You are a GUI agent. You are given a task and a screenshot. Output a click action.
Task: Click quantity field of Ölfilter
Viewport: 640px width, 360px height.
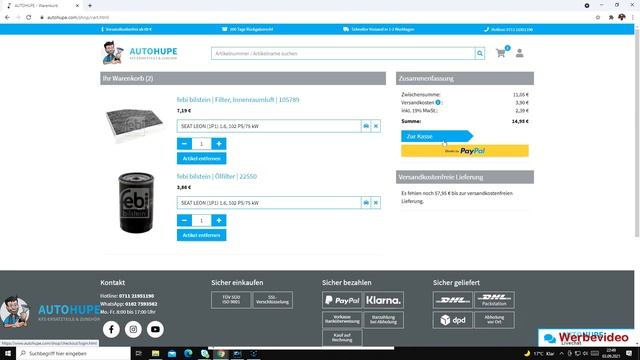coord(201,220)
